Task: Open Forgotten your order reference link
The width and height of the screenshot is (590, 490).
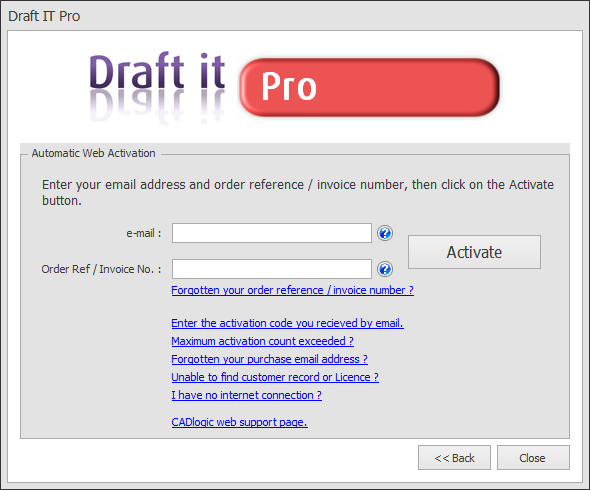Action: [292, 290]
